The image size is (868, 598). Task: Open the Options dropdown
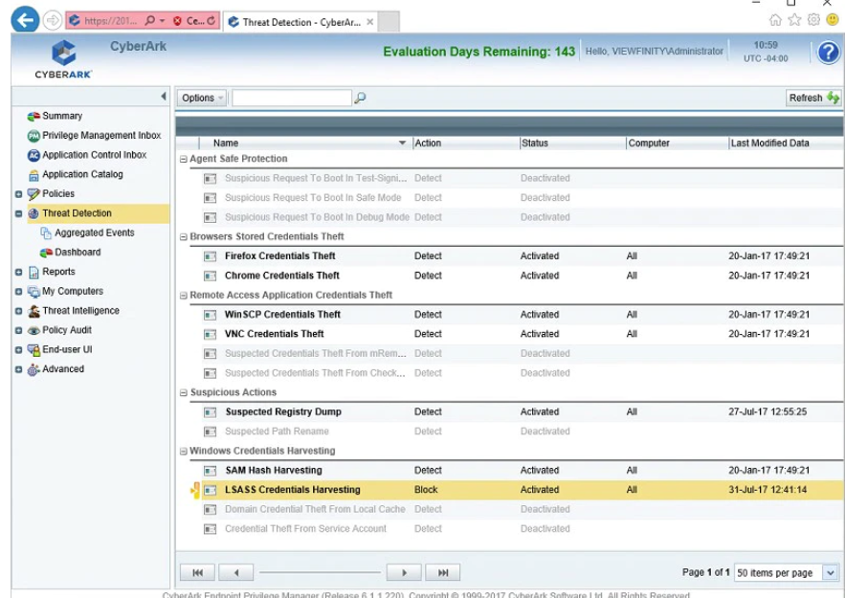[x=200, y=97]
